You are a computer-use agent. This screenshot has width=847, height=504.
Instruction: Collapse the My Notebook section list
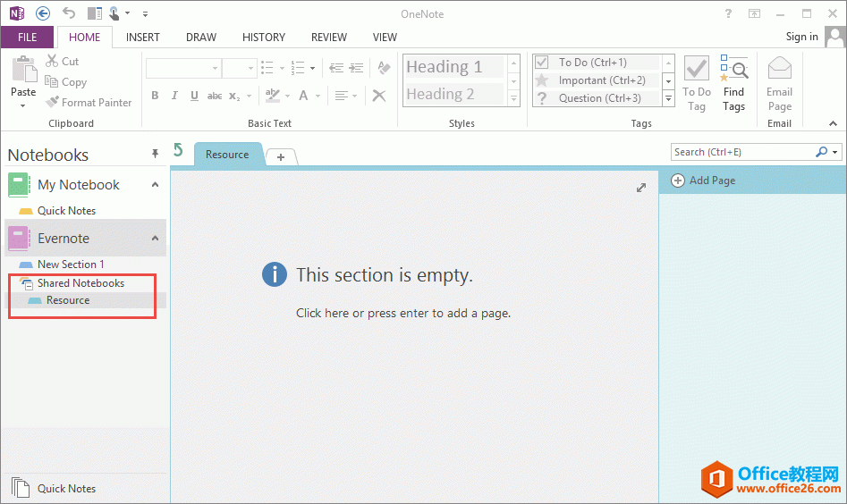(155, 185)
